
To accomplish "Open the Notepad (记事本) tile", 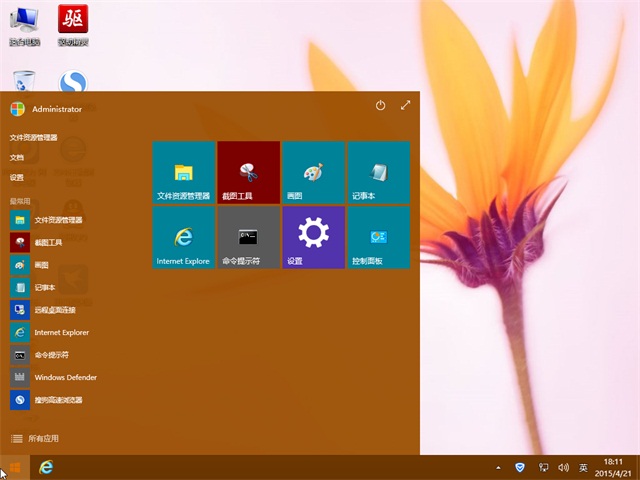I will click(379, 172).
